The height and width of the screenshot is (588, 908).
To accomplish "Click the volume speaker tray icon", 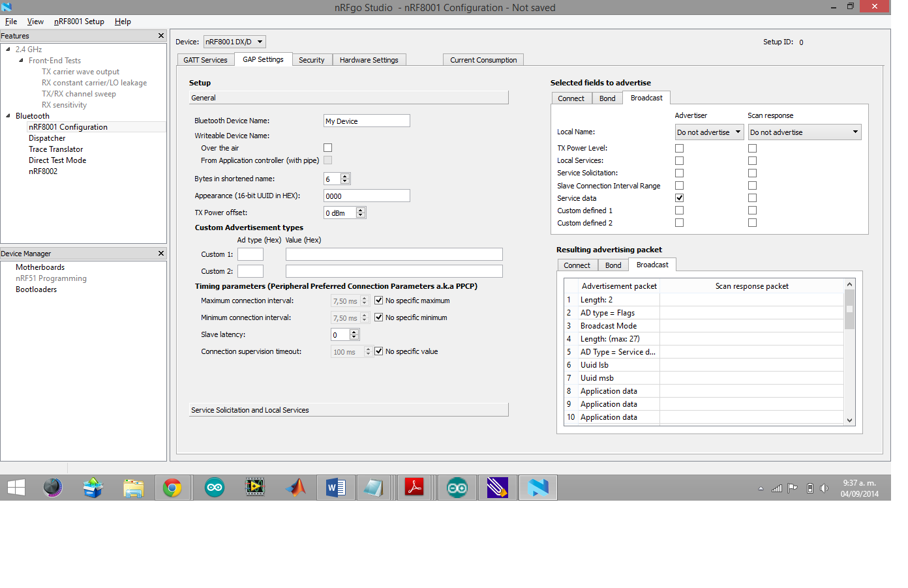I will coord(825,488).
